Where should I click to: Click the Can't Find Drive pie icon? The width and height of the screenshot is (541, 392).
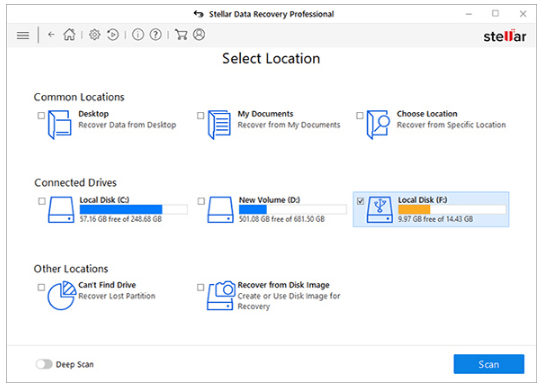(x=61, y=295)
